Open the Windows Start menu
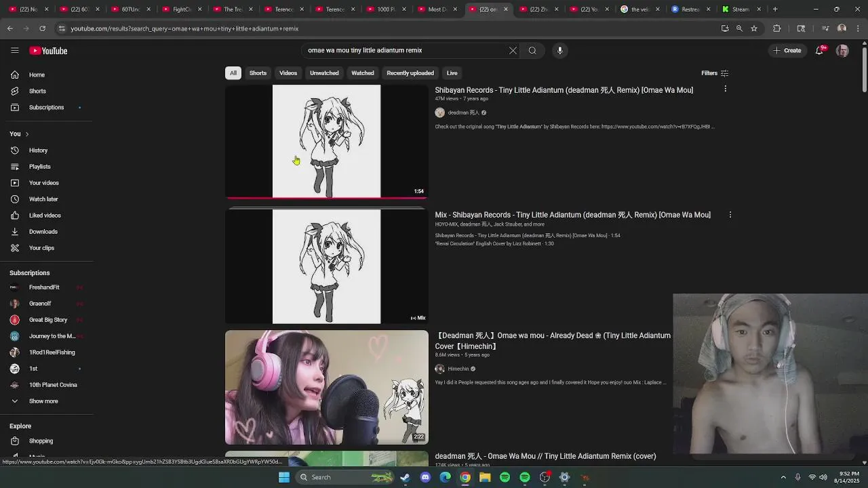The width and height of the screenshot is (868, 488). click(x=284, y=477)
